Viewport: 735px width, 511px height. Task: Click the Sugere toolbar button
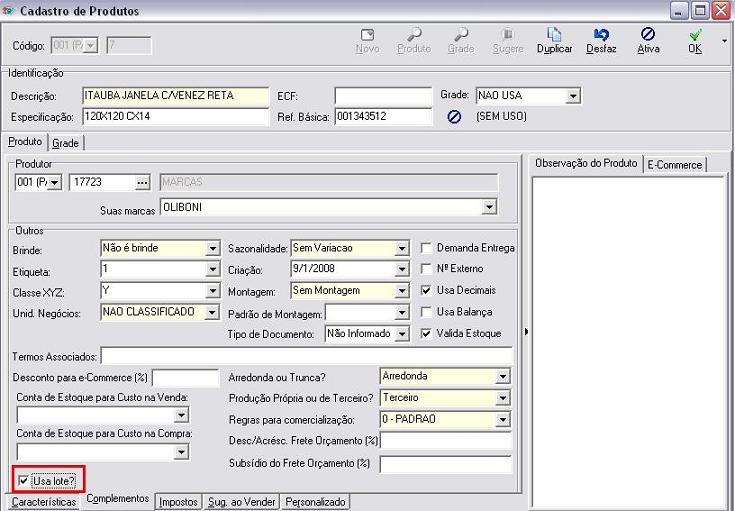507,35
